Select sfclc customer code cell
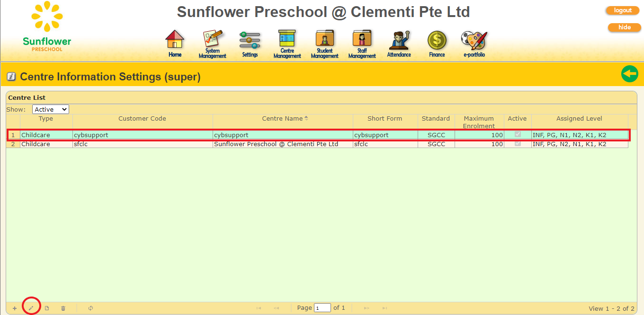Viewport: 644px width, 315px height. coord(143,144)
